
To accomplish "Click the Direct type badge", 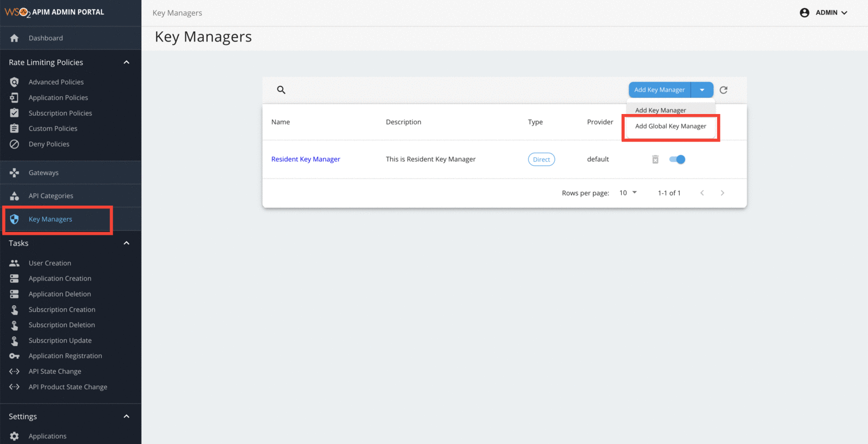I will point(541,159).
